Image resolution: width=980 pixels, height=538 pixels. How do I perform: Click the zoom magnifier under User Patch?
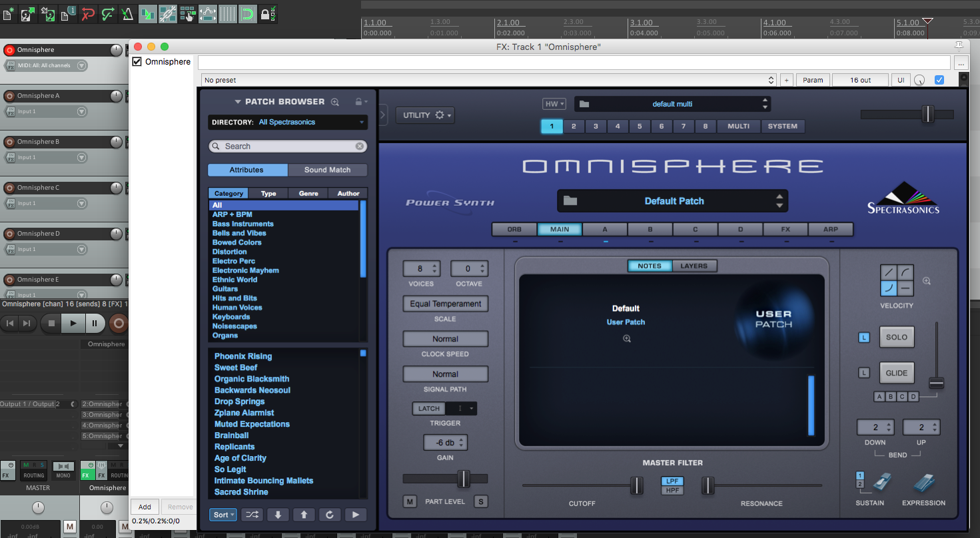(x=627, y=338)
